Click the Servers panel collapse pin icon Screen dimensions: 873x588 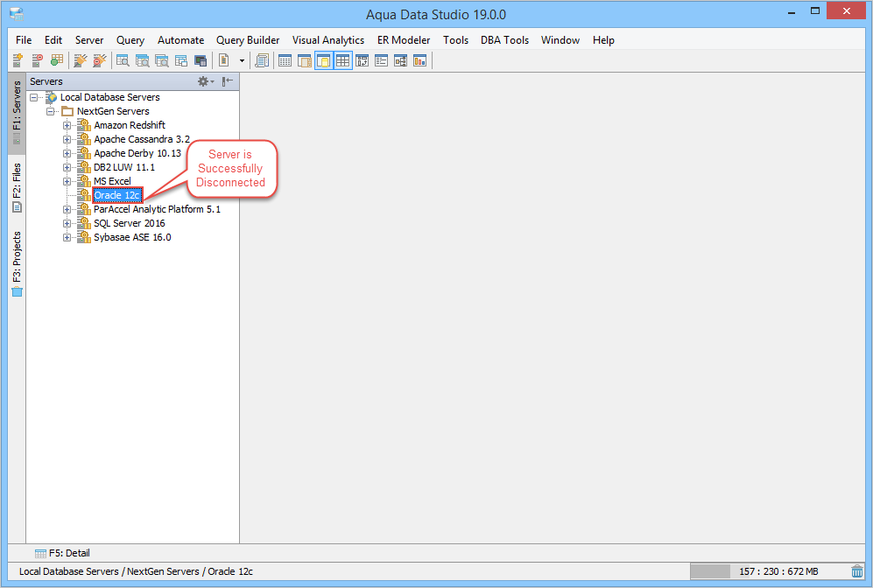coord(227,81)
